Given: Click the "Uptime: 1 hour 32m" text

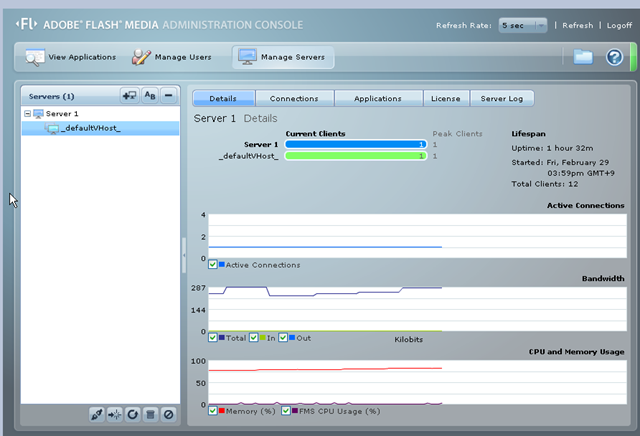Looking at the screenshot, I should pos(552,148).
